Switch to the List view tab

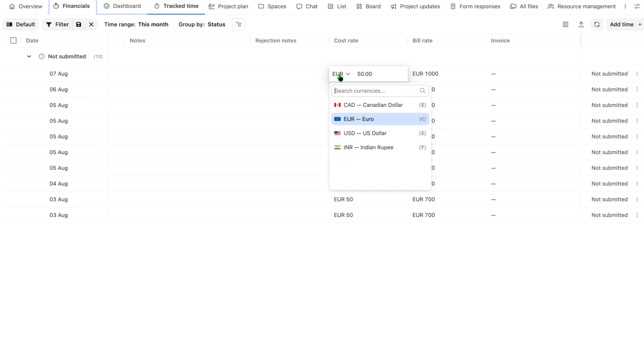pos(337,6)
